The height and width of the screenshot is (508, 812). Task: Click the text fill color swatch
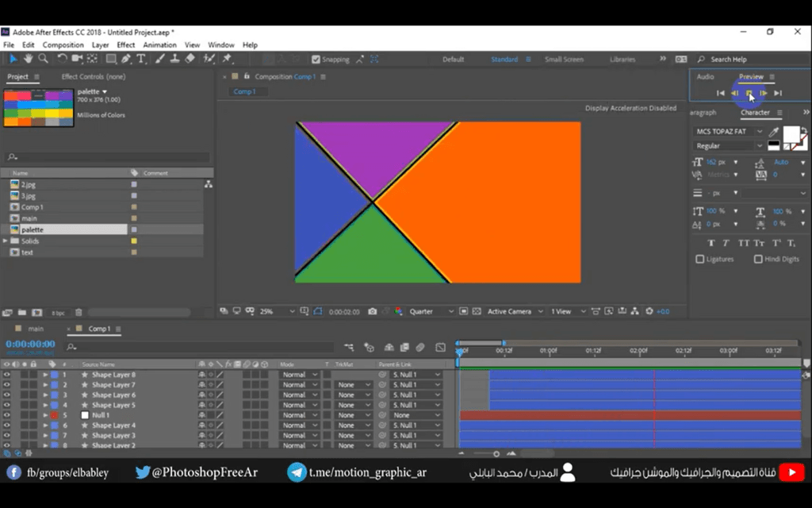[x=791, y=134]
